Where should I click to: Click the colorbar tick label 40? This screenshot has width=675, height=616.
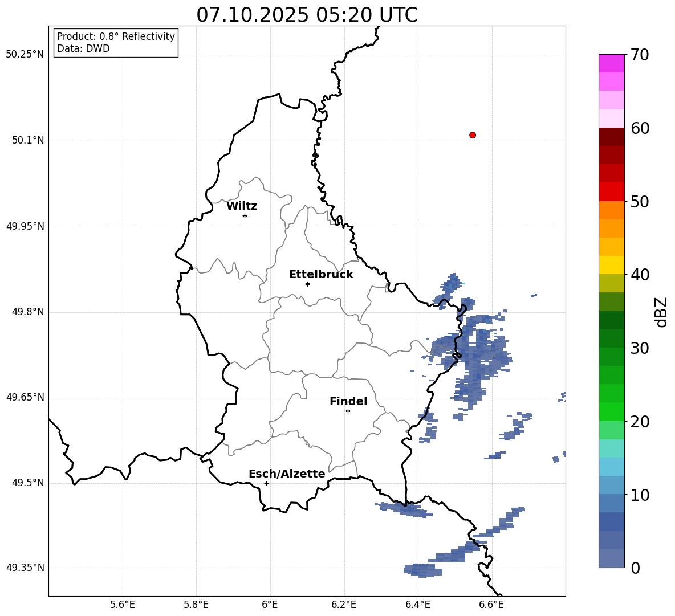click(640, 275)
